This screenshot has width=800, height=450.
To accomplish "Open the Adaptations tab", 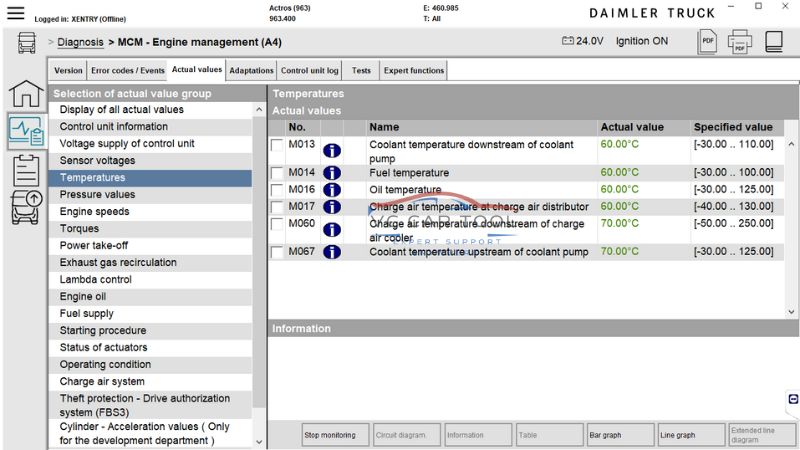I will pyautogui.click(x=251, y=71).
